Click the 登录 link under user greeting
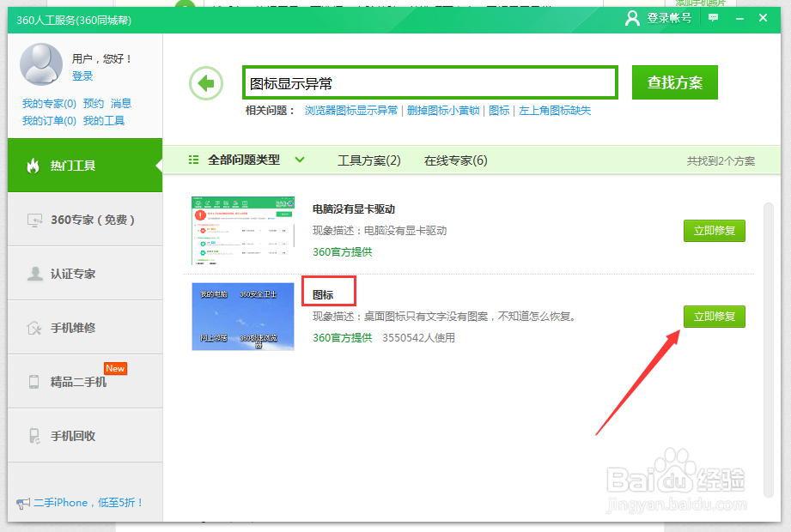 82,76
